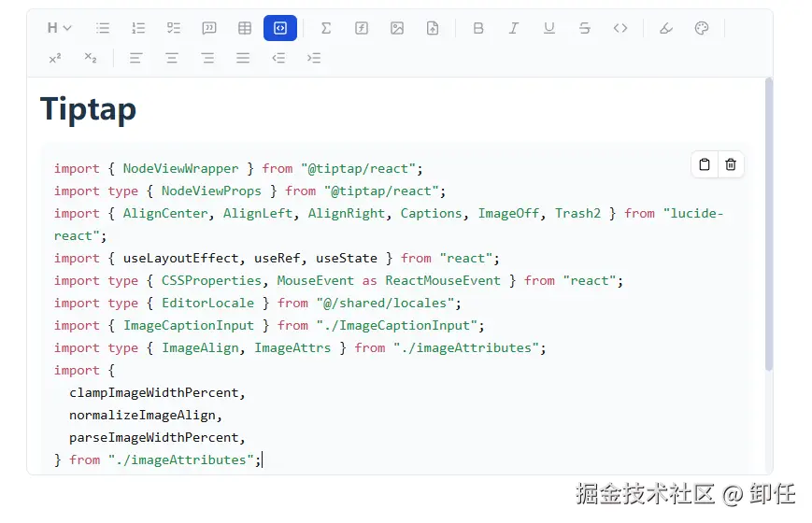Select the highlighter tool
812x523 pixels.
666,28
